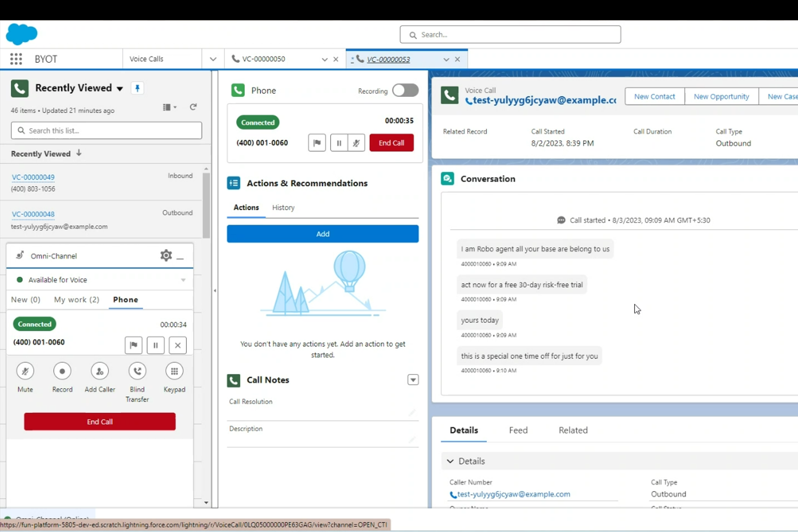Click the Search this list field
798x532 pixels.
pyautogui.click(x=106, y=130)
